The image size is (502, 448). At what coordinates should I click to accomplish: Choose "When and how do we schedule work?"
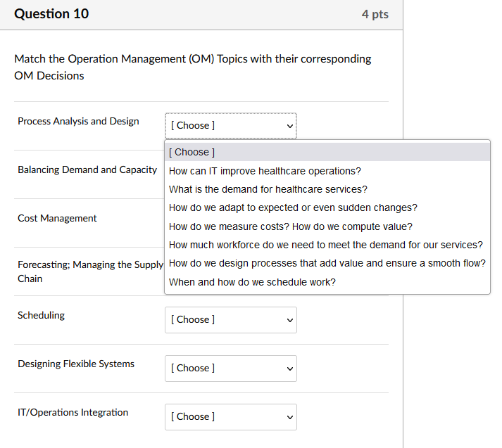pyautogui.click(x=252, y=282)
